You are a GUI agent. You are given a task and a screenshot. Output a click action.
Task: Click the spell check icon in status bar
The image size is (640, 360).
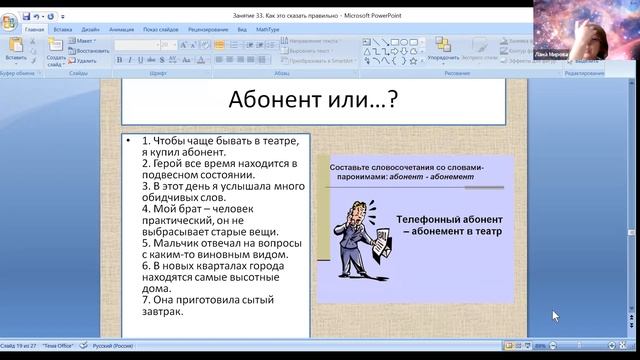(83, 345)
